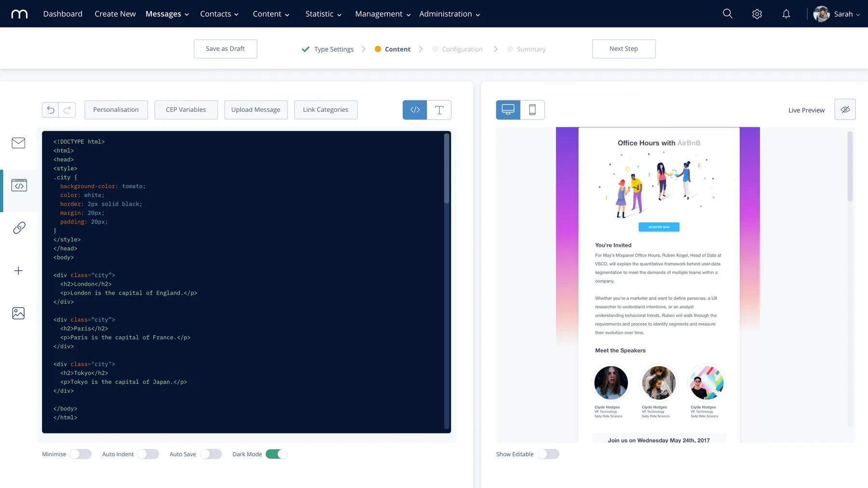
Task: Go back to Type Settings step
Action: point(328,49)
